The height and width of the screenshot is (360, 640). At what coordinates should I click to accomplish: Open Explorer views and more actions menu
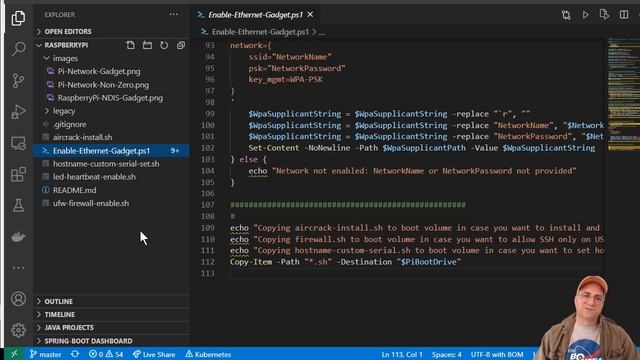[173, 14]
